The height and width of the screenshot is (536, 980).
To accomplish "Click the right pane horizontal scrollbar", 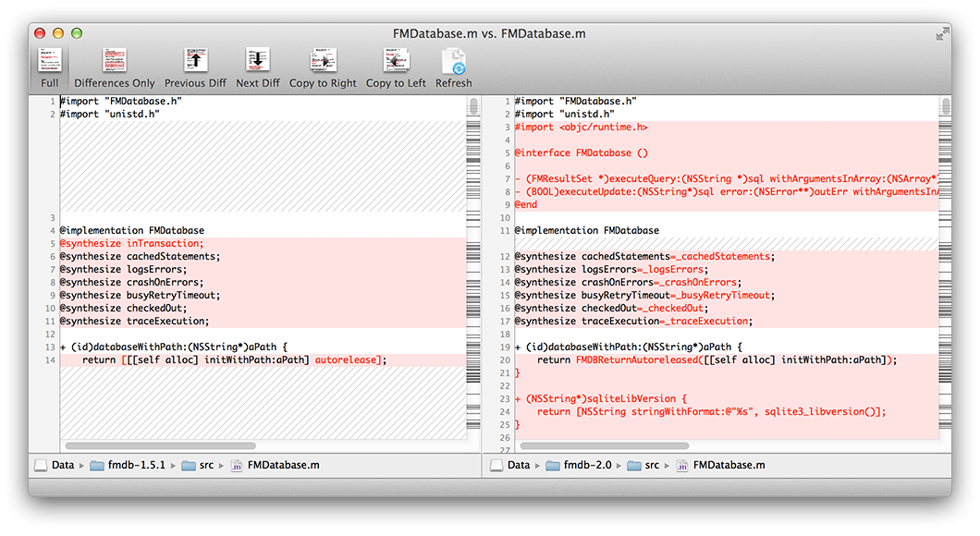I will 601,446.
